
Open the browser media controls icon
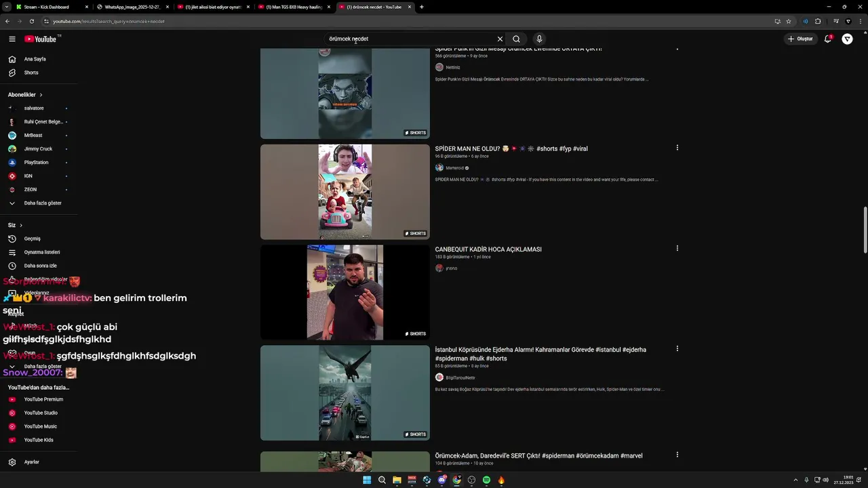(x=835, y=21)
